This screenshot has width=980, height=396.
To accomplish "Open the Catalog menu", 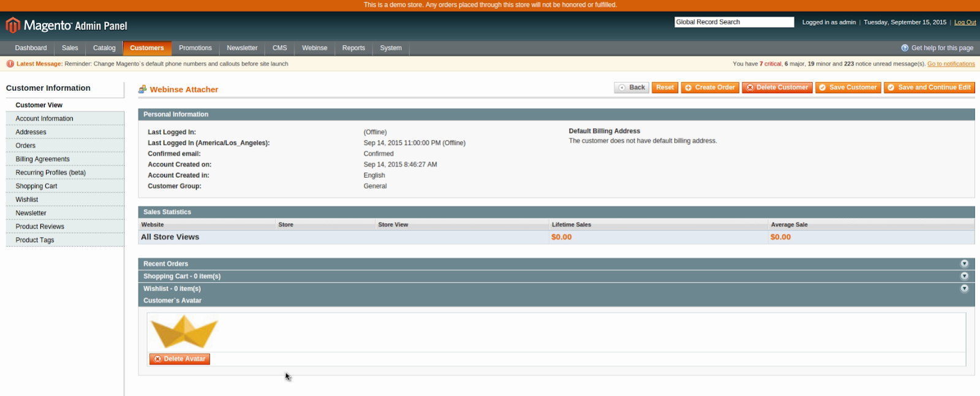I will pyautogui.click(x=104, y=48).
